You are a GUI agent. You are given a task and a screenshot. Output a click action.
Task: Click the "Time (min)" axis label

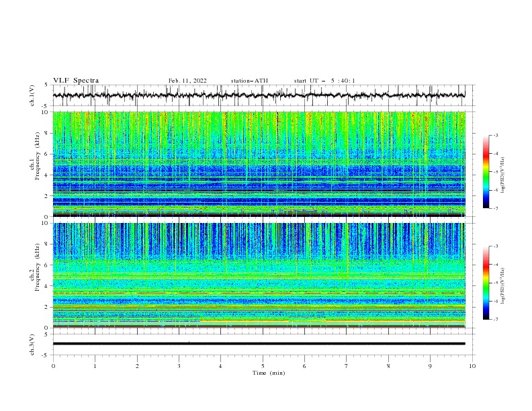tap(269, 373)
